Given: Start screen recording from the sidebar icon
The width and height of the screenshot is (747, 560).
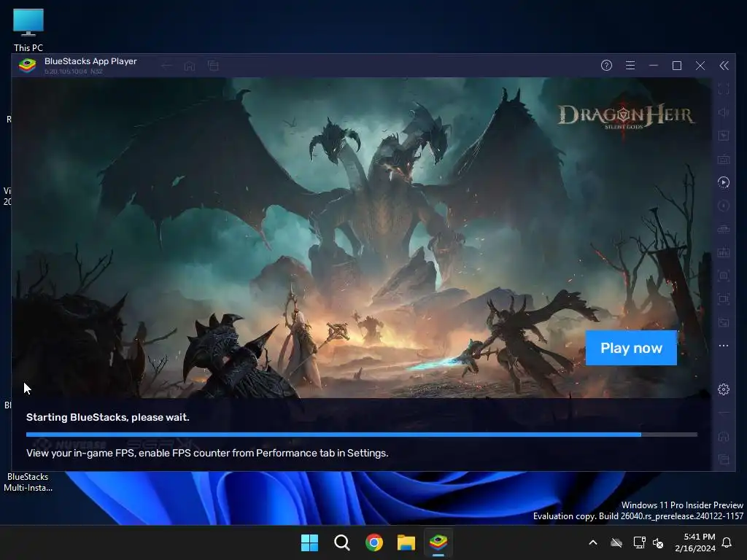Looking at the screenshot, I should click(723, 299).
